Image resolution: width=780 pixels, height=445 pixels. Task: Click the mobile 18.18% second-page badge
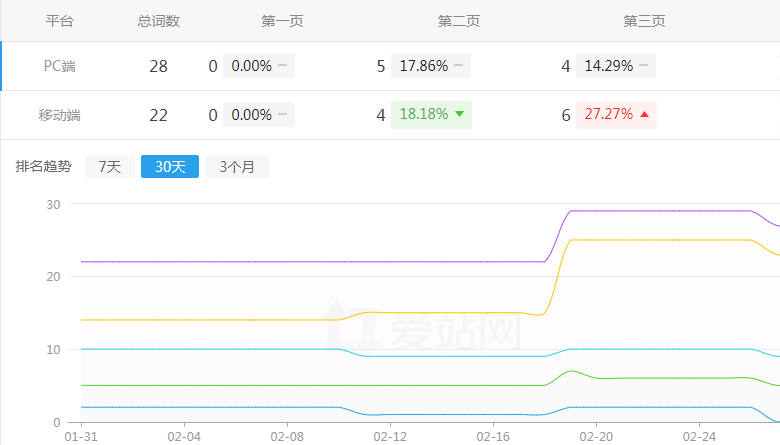click(x=431, y=115)
